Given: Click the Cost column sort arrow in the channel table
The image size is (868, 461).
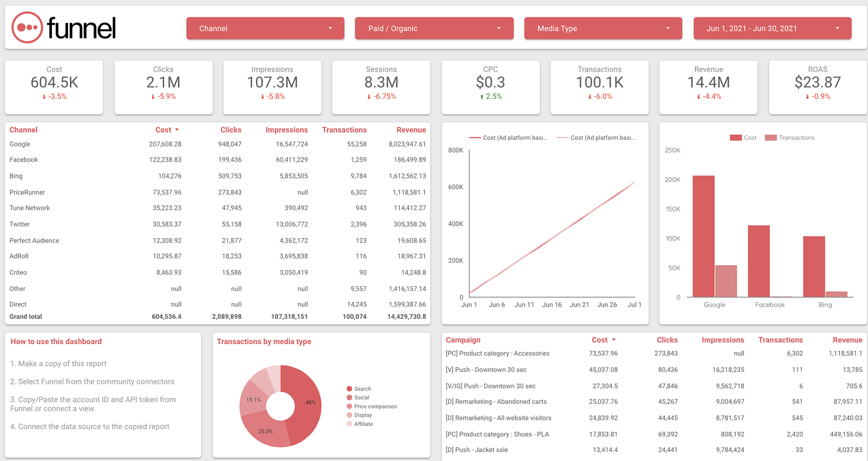Looking at the screenshot, I should pyautogui.click(x=176, y=130).
